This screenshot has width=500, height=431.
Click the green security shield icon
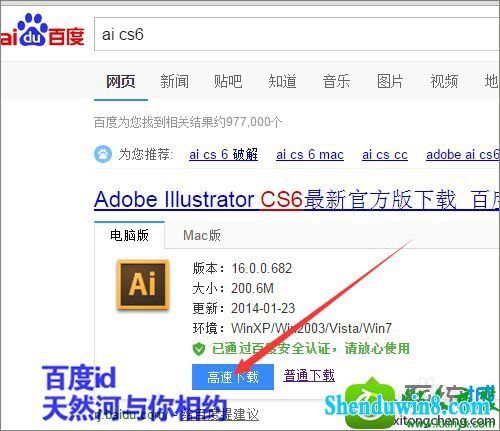(199, 349)
